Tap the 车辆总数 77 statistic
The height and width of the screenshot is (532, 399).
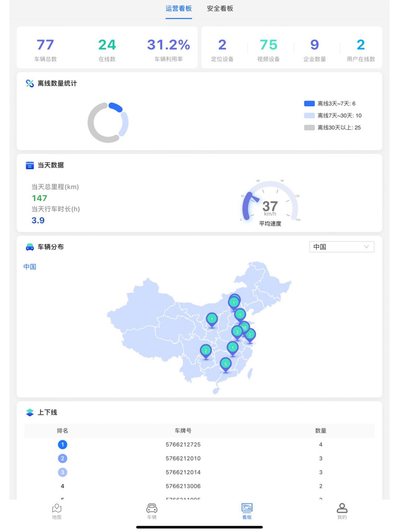click(45, 49)
